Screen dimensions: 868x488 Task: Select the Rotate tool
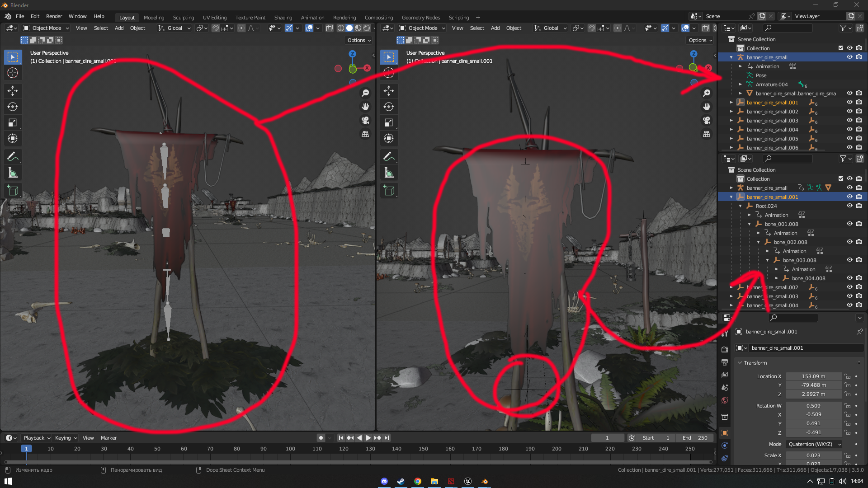pos(13,107)
